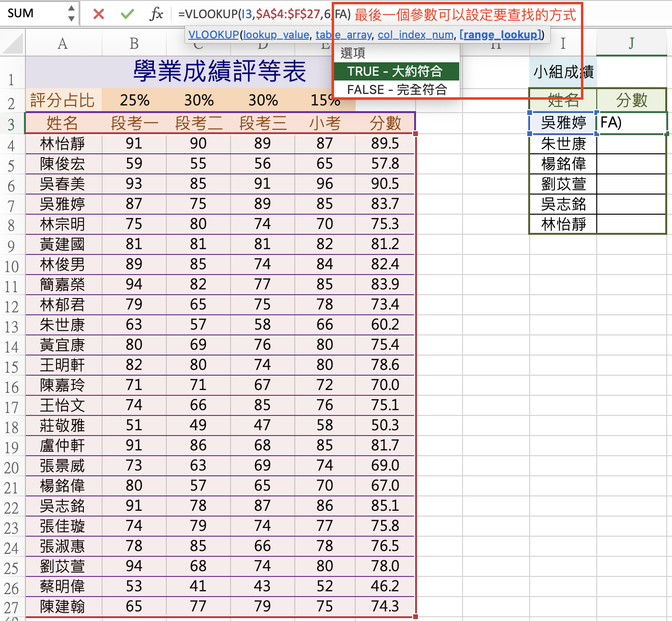Select the score cell 69.0
Image resolution: width=672 pixels, height=621 pixels.
385,466
